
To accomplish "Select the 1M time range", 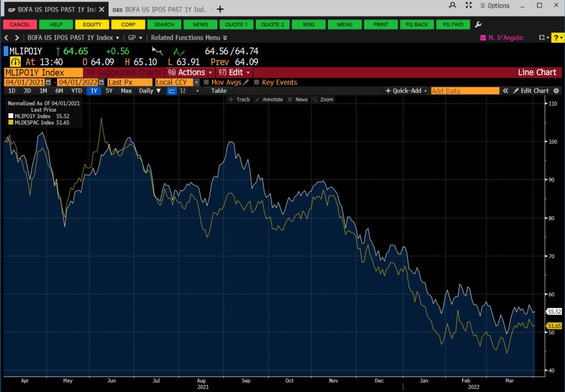I will (43, 91).
